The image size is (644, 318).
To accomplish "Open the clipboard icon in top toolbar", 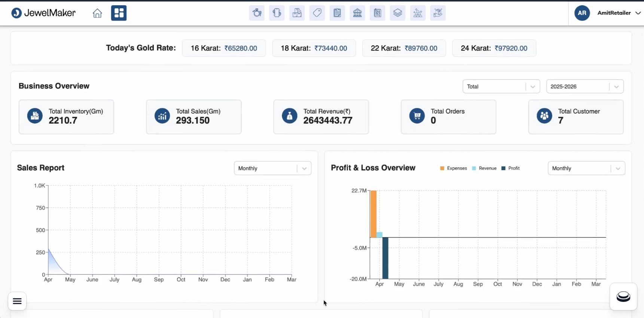I will (x=337, y=13).
